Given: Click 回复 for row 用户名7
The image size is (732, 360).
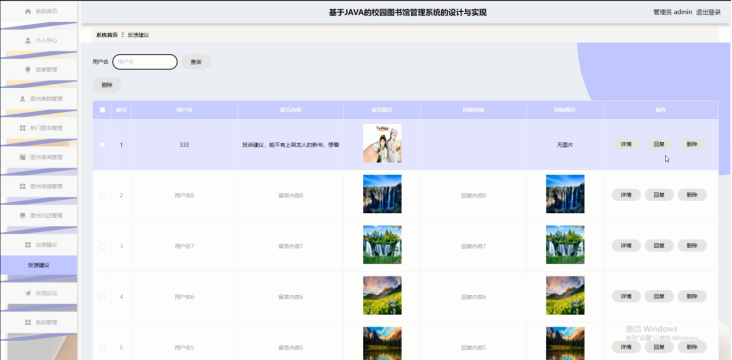Looking at the screenshot, I should pyautogui.click(x=659, y=246).
